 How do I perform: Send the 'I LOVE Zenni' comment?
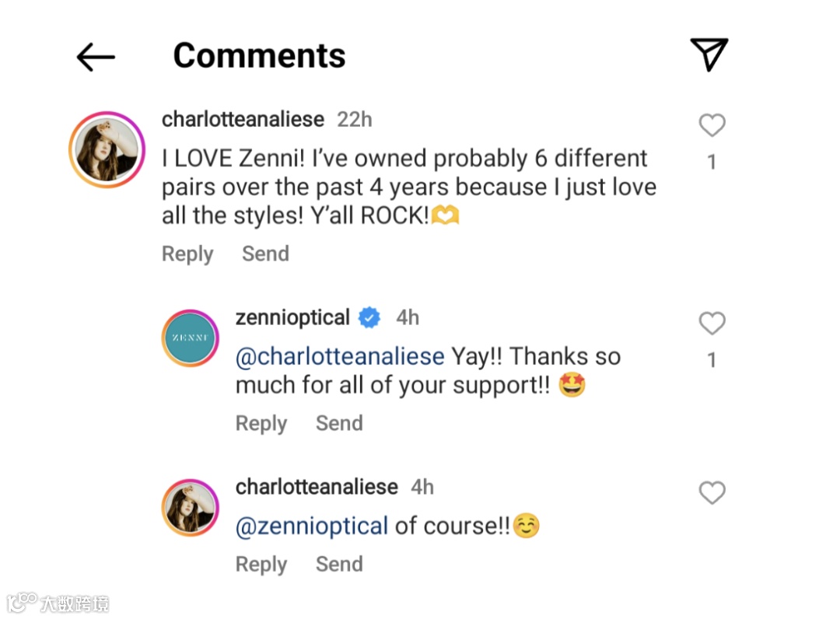point(265,254)
